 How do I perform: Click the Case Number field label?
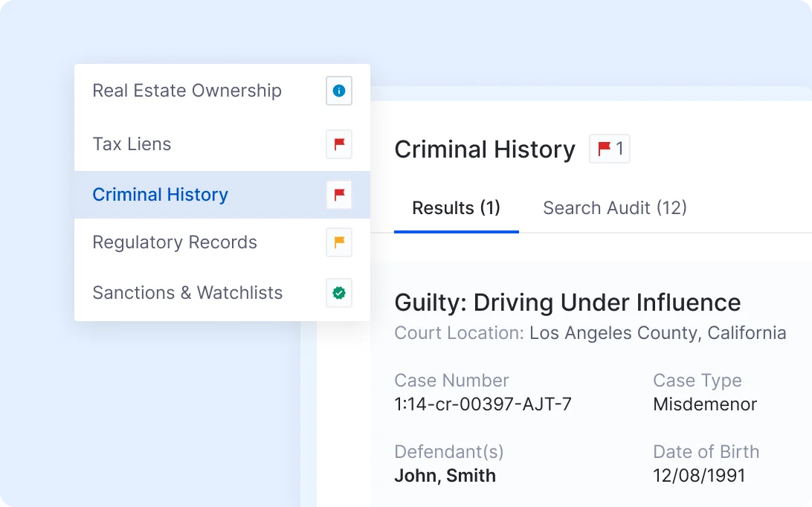(x=451, y=381)
